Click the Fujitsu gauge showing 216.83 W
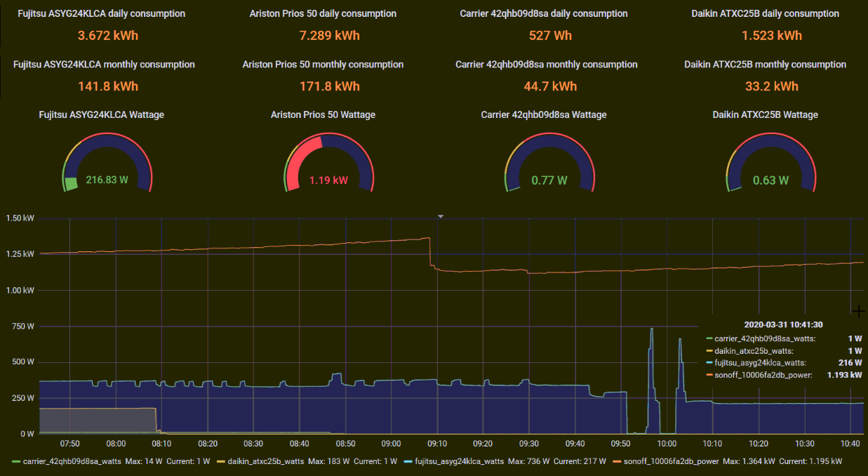 pyautogui.click(x=107, y=163)
